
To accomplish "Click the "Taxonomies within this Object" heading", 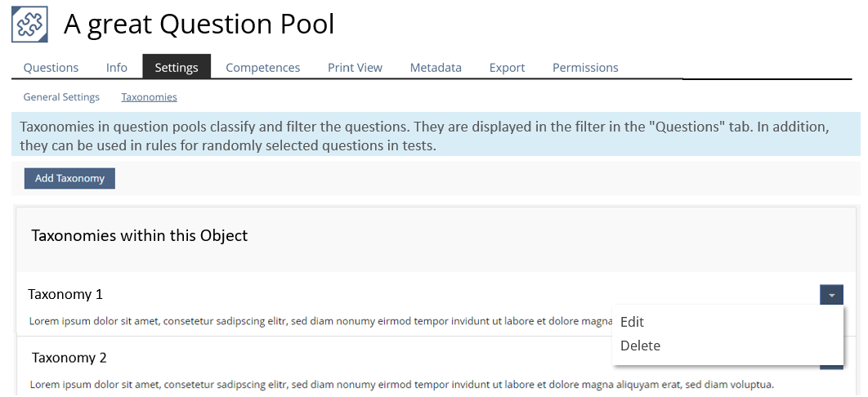I will pyautogui.click(x=140, y=236).
